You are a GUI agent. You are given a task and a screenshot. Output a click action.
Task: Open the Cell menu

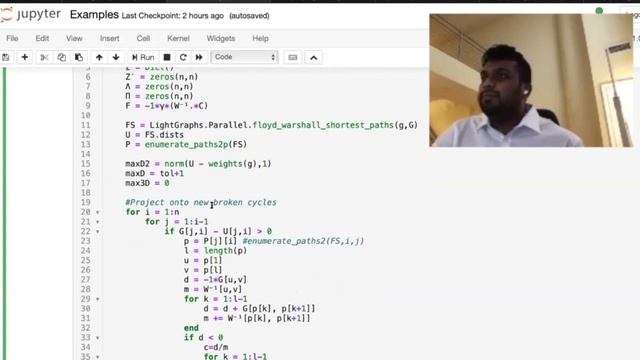(143, 38)
